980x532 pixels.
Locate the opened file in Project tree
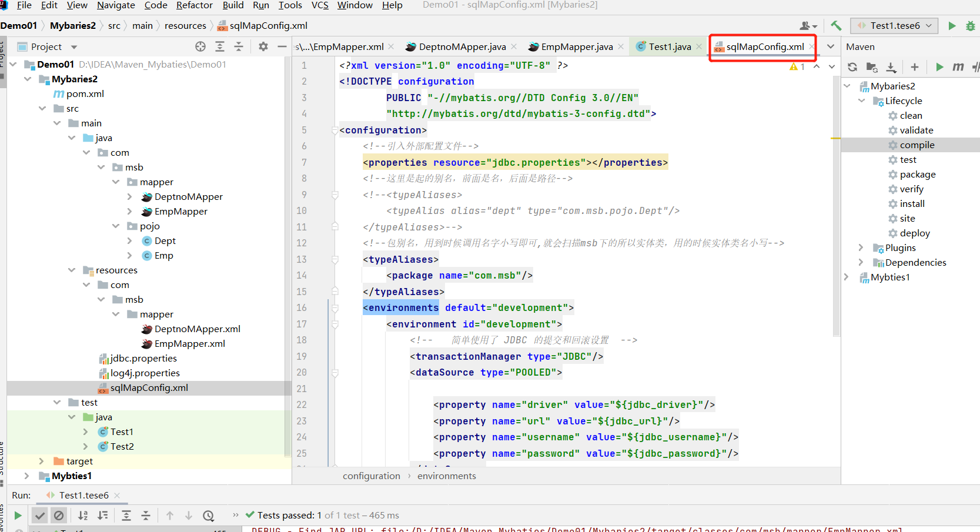pos(200,46)
